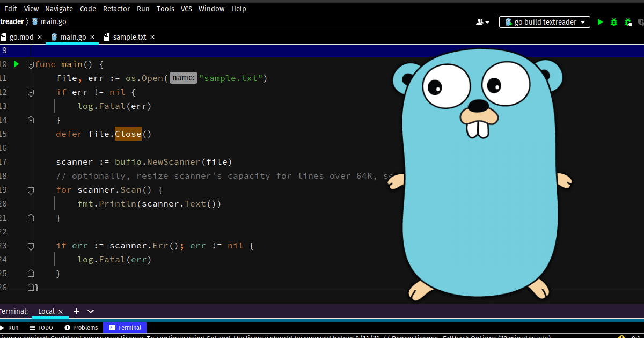Screen dimensions: 644x338
Task: Open the Window menu
Action: [x=211, y=9]
